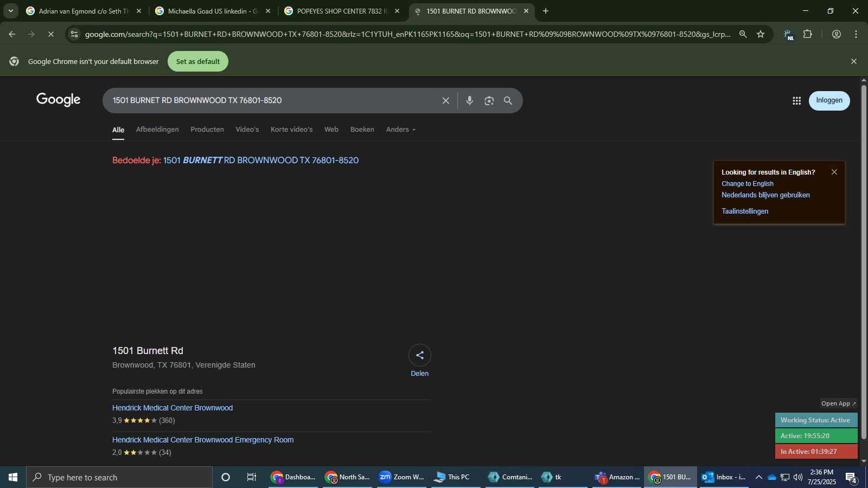Open the zoom magnifier in address bar
Viewport: 868px width, 488px height.
point(743,34)
